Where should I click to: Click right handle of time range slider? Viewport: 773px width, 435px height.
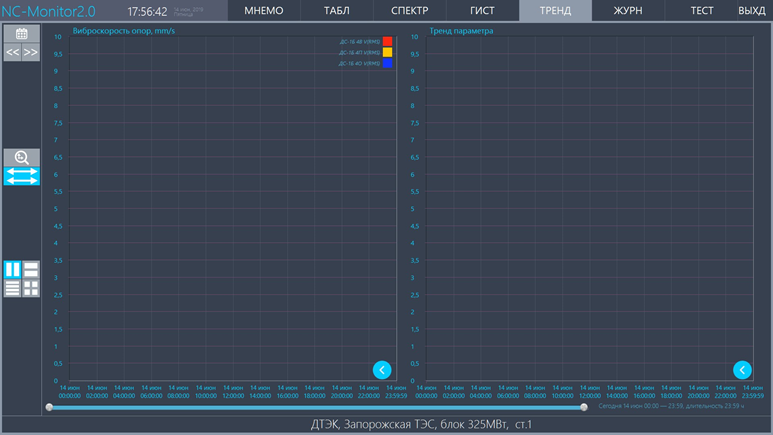click(x=584, y=407)
